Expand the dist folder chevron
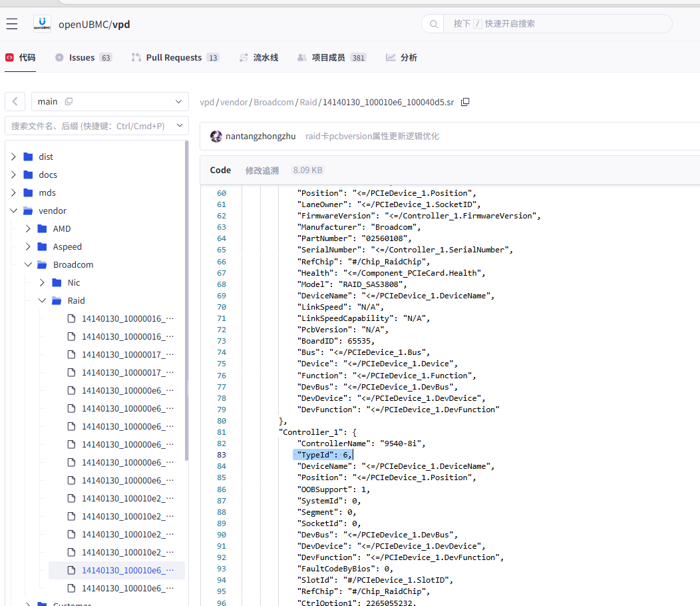Image resolution: width=700 pixels, height=606 pixels. coord(13,157)
